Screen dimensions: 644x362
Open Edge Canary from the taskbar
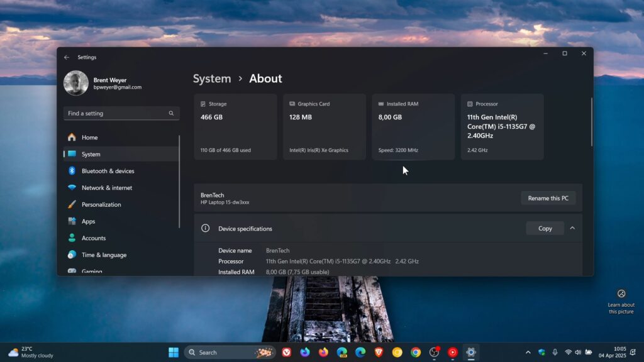(342, 353)
